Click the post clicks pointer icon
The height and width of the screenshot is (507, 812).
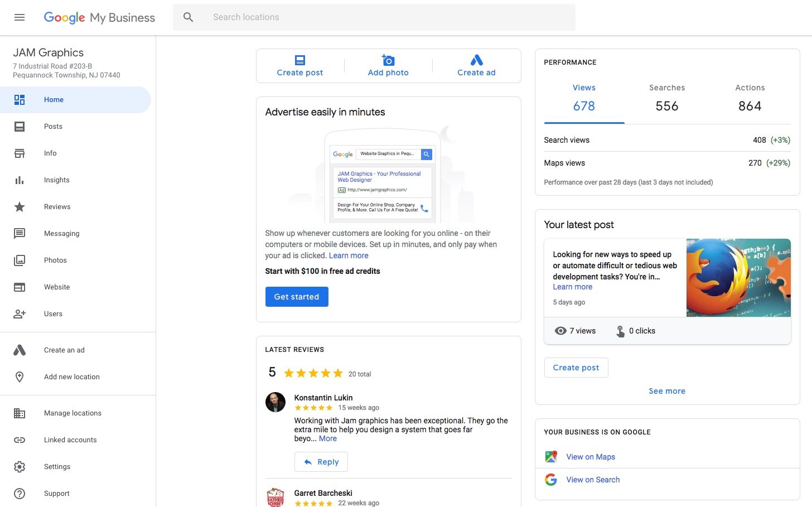(620, 331)
